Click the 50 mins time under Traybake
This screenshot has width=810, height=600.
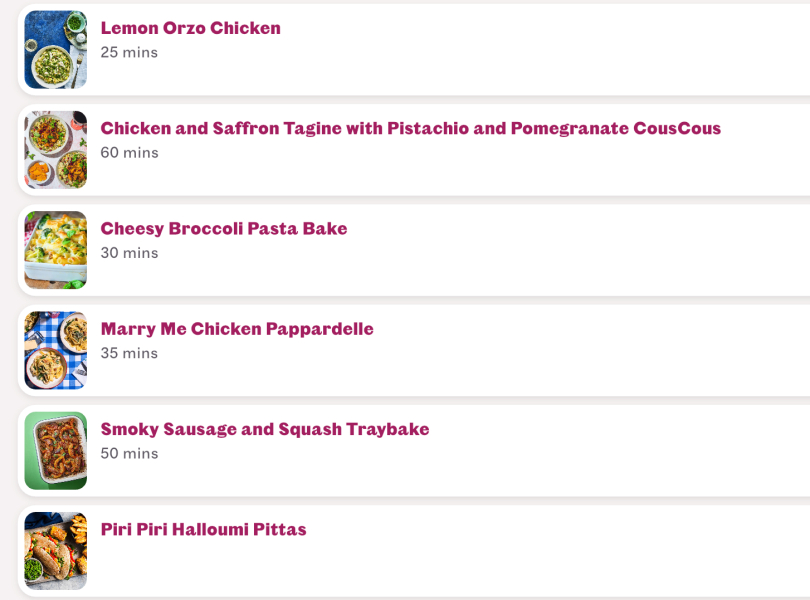click(129, 453)
